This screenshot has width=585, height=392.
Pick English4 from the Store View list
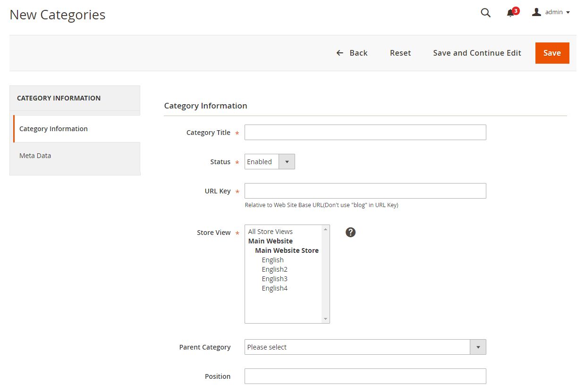click(275, 288)
